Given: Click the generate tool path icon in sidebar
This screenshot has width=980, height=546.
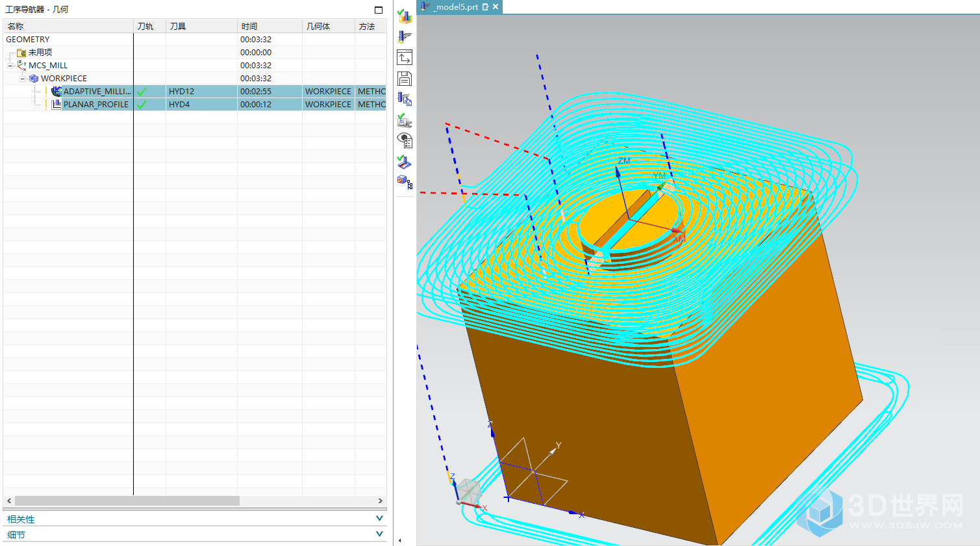Looking at the screenshot, I should coord(405,37).
